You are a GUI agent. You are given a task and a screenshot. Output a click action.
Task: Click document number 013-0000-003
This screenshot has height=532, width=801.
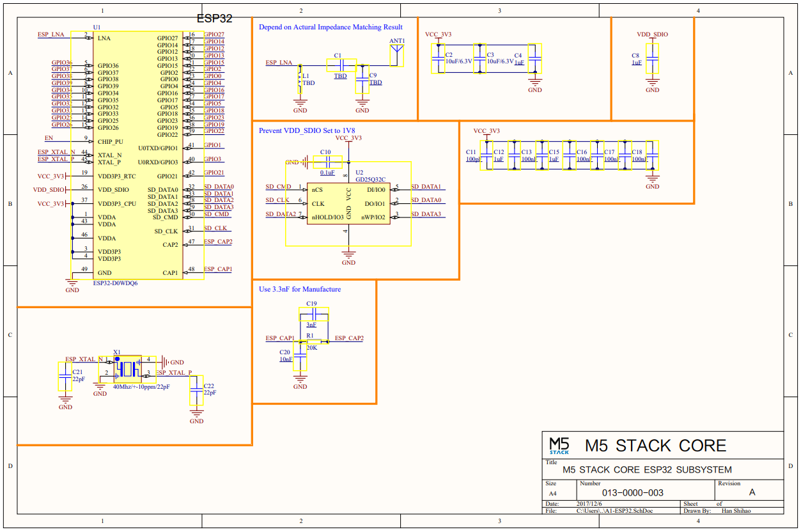(633, 493)
